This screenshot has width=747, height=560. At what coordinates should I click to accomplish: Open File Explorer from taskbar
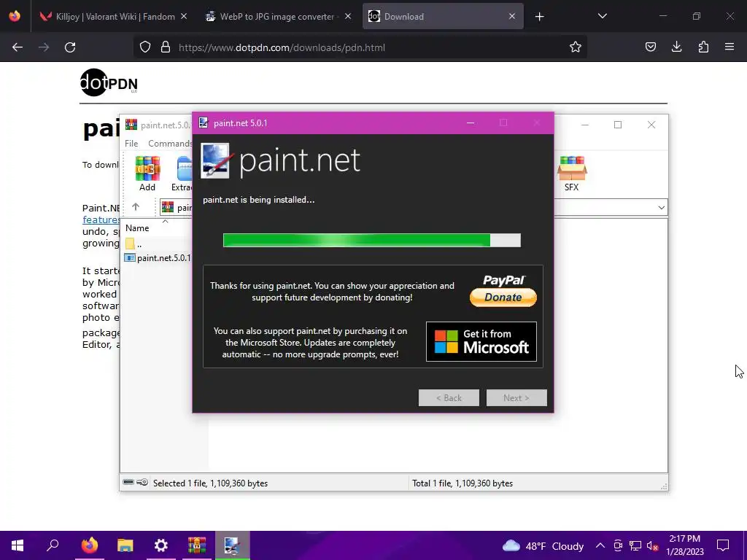[125, 545]
